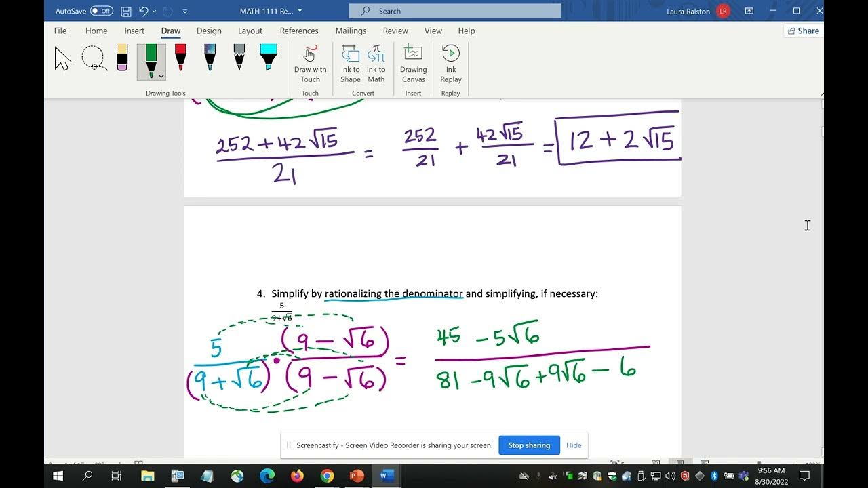Open the Action Center notifications
Screen dimensions: 868x488
point(805,476)
